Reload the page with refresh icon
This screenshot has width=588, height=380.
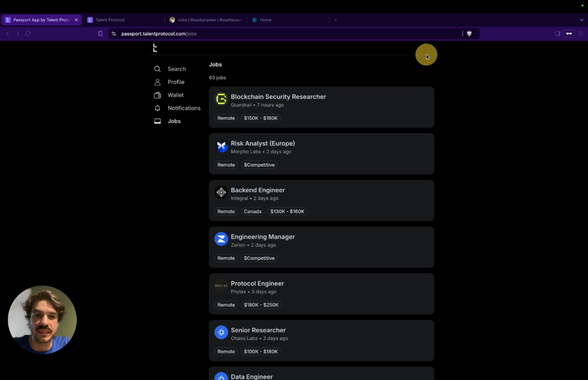[x=28, y=34]
